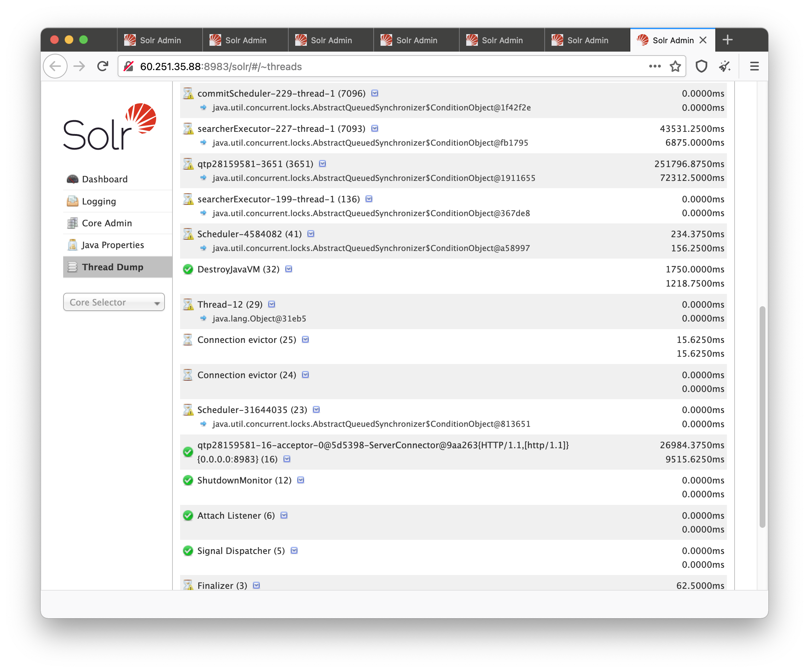Click CPU time 251796.8750ms value

pyautogui.click(x=689, y=164)
